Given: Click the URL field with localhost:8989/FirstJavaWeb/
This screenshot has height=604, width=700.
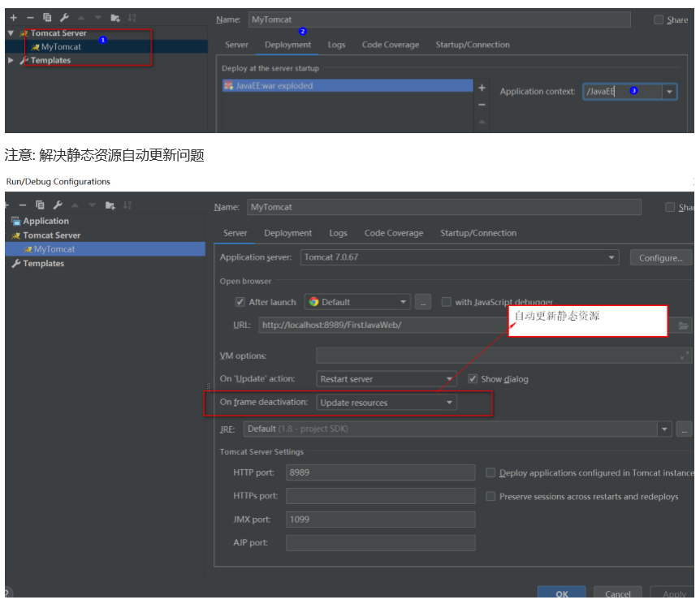Looking at the screenshot, I should pyautogui.click(x=384, y=325).
